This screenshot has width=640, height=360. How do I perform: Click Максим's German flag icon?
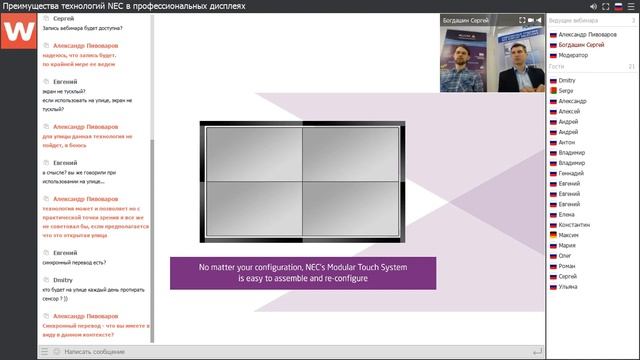[553, 235]
